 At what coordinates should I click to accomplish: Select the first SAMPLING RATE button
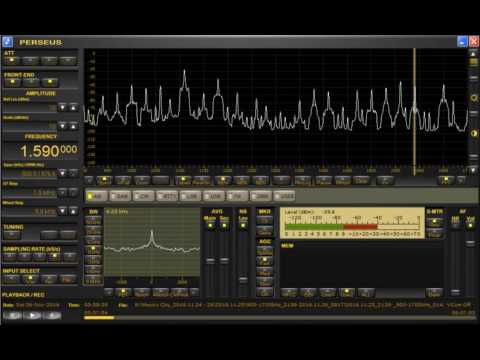tap(9, 257)
